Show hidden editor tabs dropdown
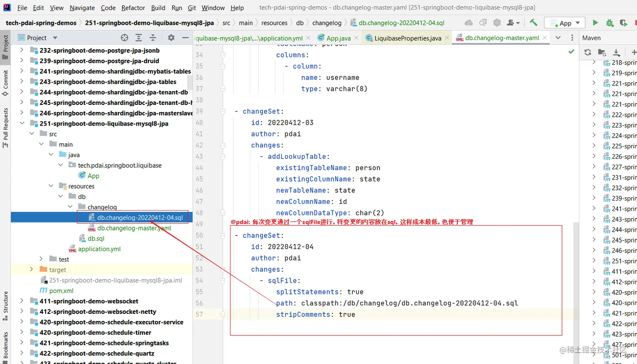This screenshot has width=637, height=364. click(x=558, y=37)
